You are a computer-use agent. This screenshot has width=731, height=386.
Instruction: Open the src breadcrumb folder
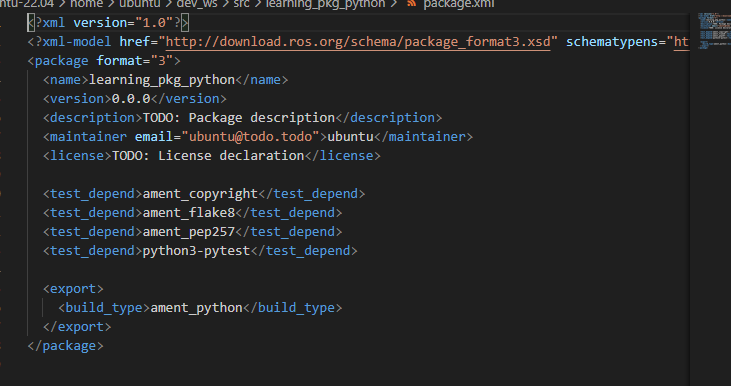[x=241, y=4]
